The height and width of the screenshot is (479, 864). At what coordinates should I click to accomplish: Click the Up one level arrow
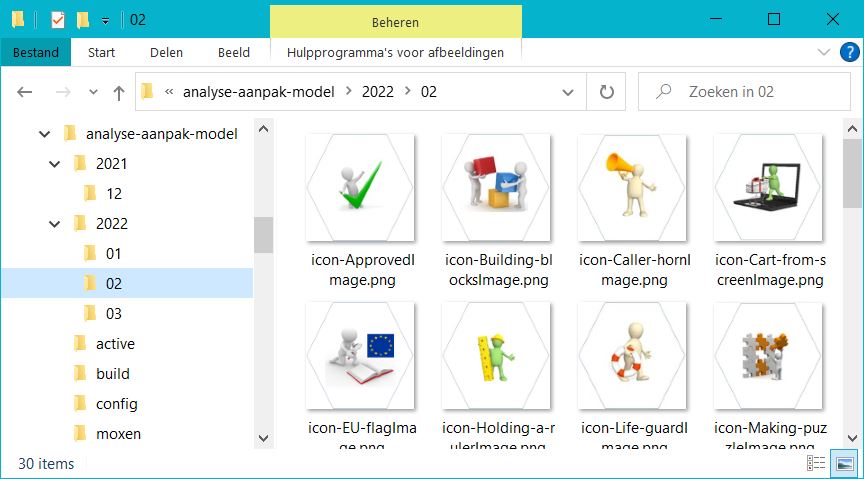coord(119,92)
